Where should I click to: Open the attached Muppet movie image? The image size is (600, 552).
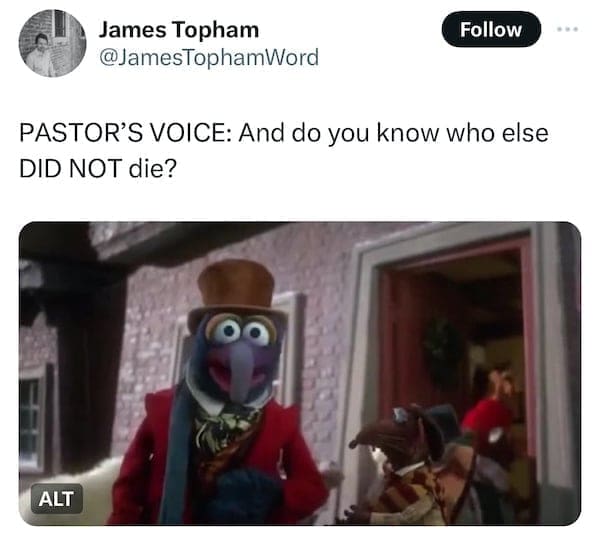(300, 373)
